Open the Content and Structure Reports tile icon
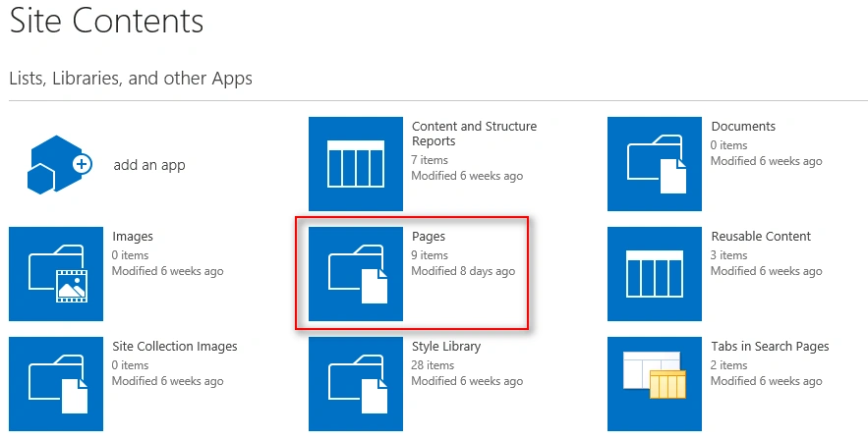The height and width of the screenshot is (440, 868). [356, 164]
